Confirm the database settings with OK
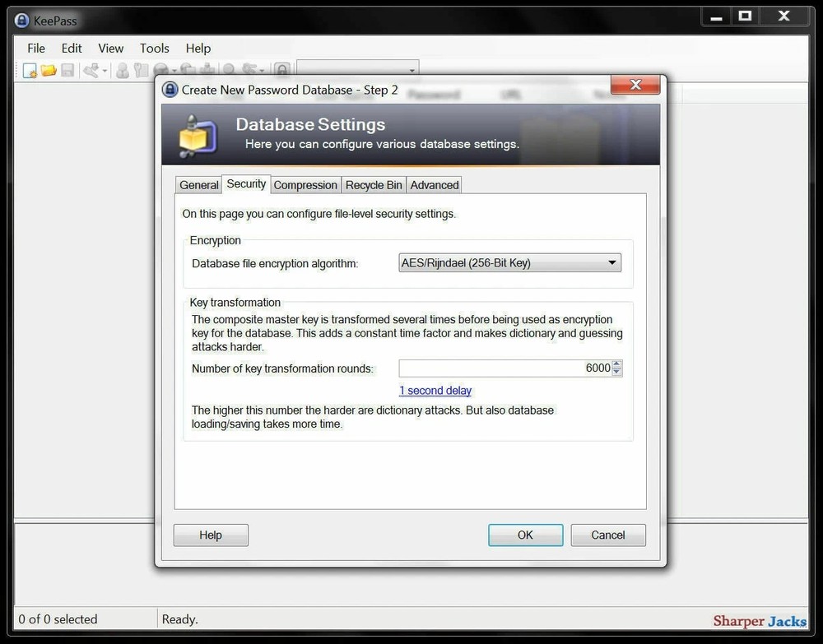Image resolution: width=823 pixels, height=644 pixels. point(525,535)
